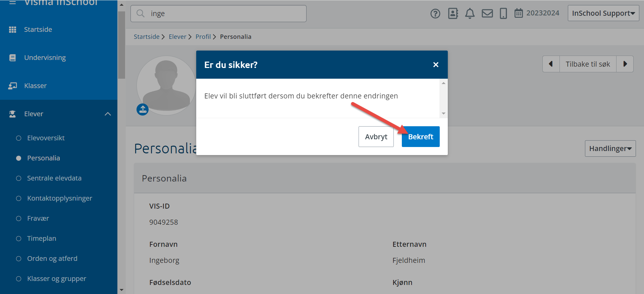Select Orden og atferd in the sidebar
This screenshot has height=294, width=644.
tap(52, 259)
